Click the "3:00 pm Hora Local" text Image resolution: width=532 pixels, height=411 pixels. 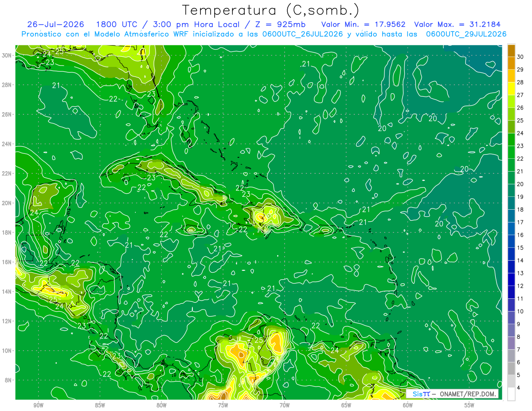[192, 24]
